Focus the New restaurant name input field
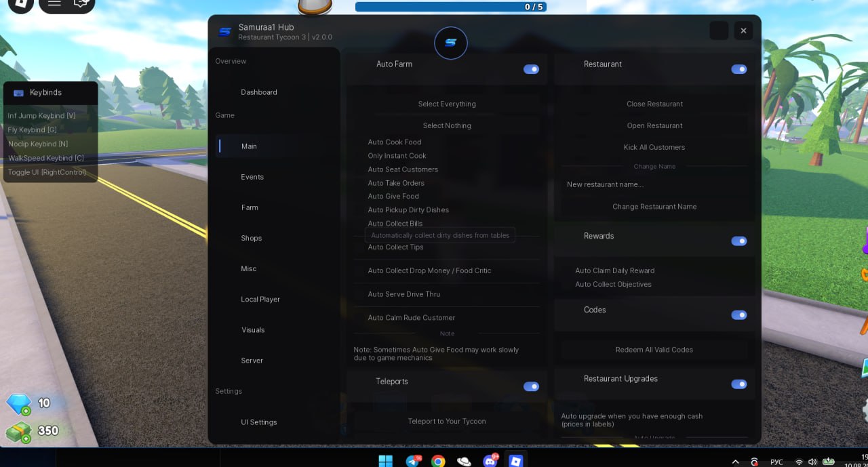Image resolution: width=868 pixels, height=467 pixels. click(654, 184)
